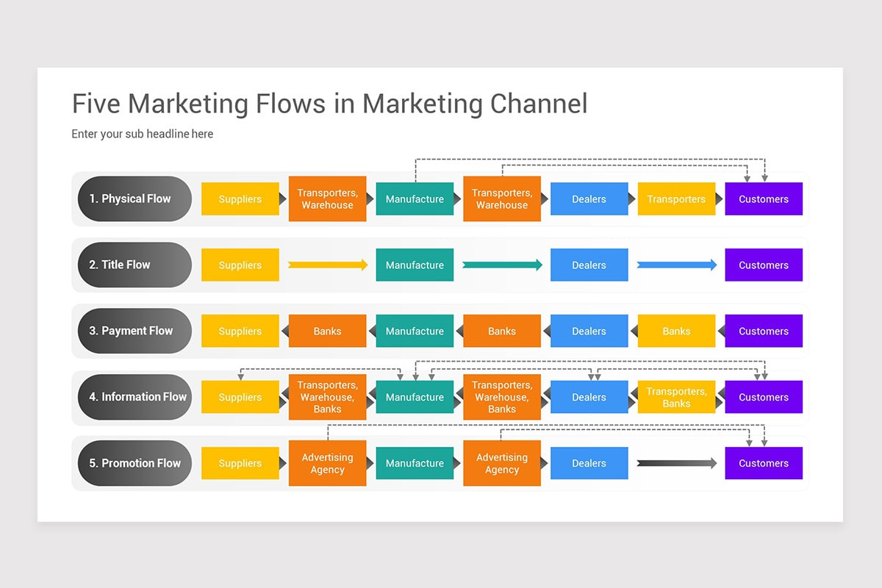882x588 pixels.
Task: Click the Customers box in the Promotion Flow row
Action: (764, 463)
